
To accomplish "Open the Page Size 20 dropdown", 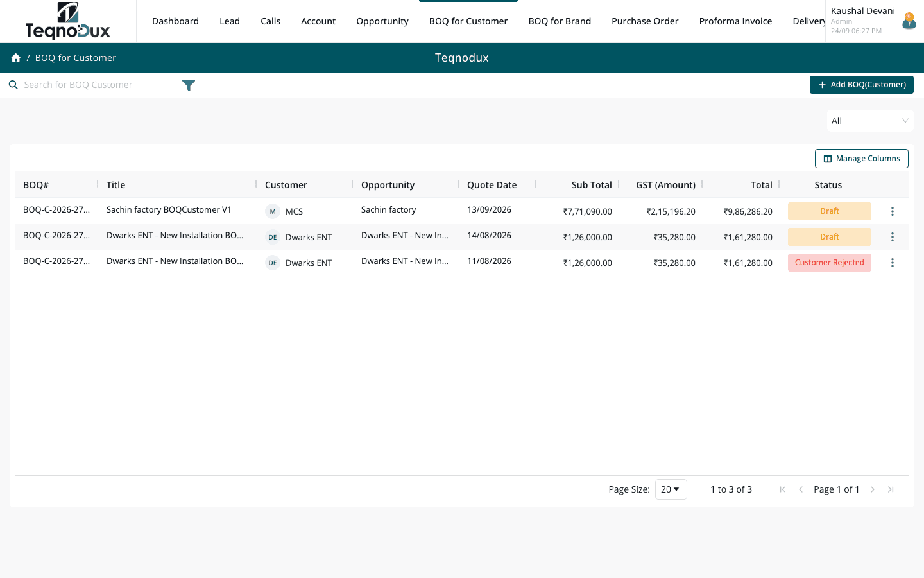I will click(671, 489).
